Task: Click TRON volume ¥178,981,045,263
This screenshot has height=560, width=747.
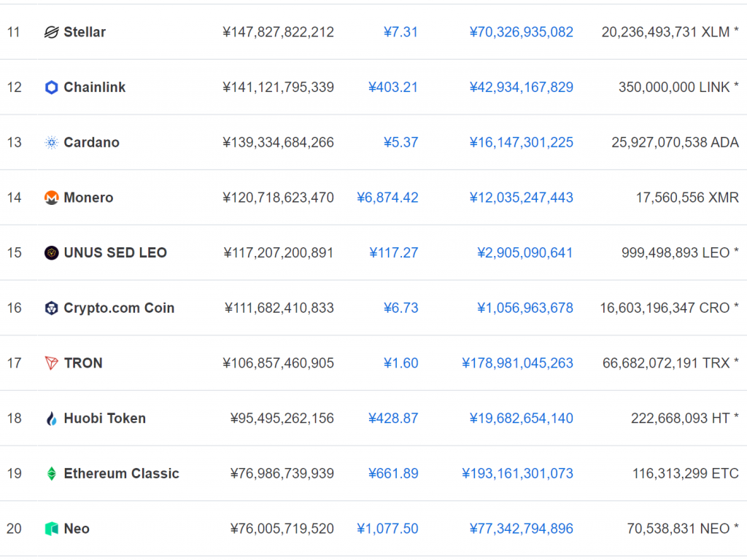Action: pos(517,363)
